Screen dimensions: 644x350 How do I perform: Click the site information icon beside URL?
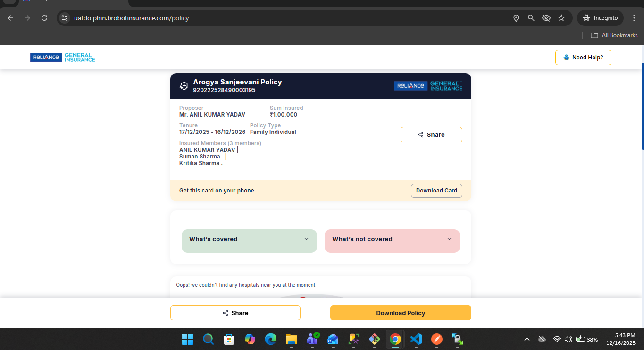pyautogui.click(x=65, y=18)
